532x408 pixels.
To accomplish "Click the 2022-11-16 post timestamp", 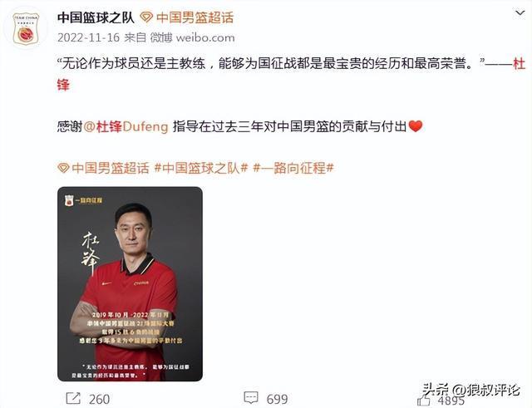I will 89,37.
